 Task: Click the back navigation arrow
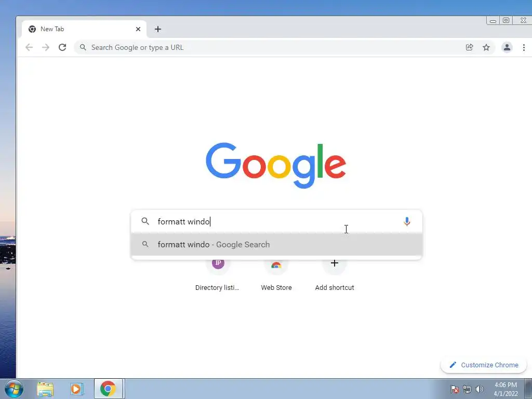[29, 47]
